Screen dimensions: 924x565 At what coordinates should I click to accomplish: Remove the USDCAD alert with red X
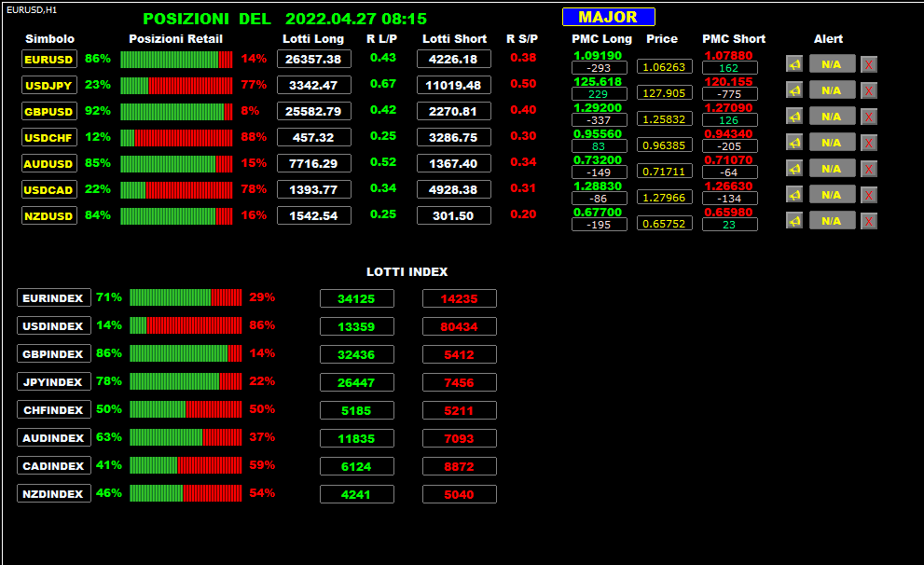(x=869, y=195)
